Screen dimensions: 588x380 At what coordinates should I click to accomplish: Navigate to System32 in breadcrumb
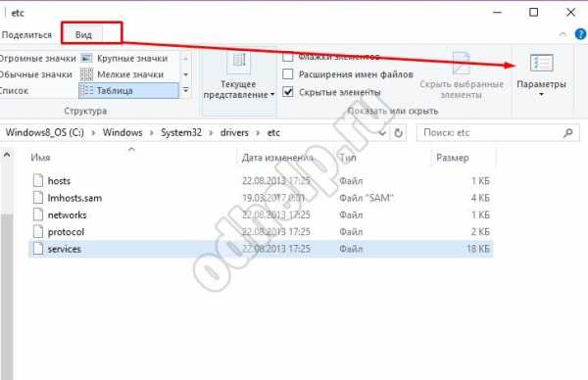(181, 132)
